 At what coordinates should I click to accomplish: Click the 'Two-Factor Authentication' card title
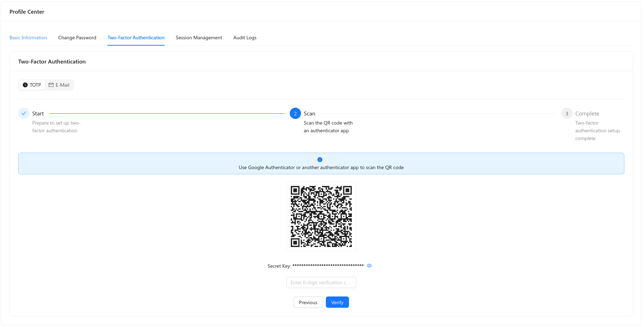(52, 61)
